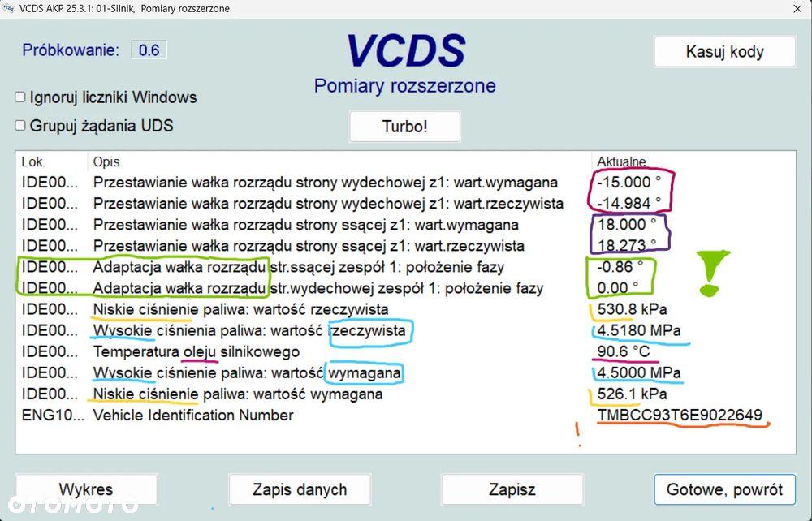Close the VCDS measurement window
This screenshot has width=812, height=521.
click(x=797, y=9)
